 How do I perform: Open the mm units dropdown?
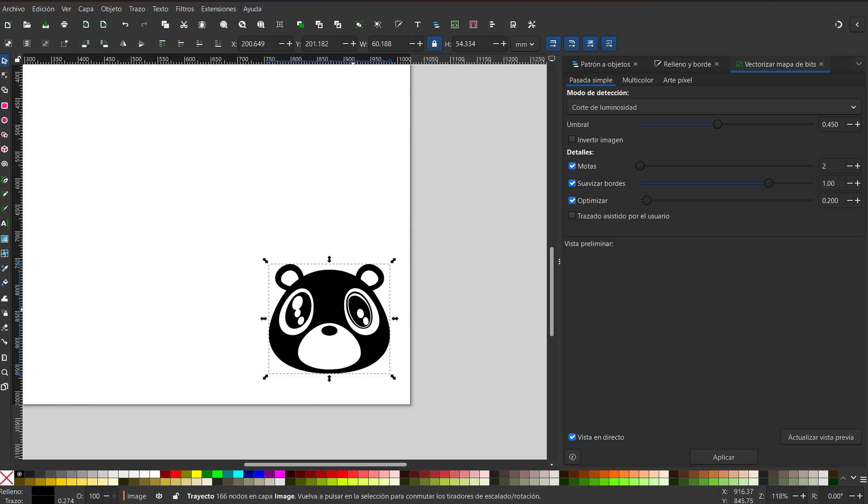point(525,44)
